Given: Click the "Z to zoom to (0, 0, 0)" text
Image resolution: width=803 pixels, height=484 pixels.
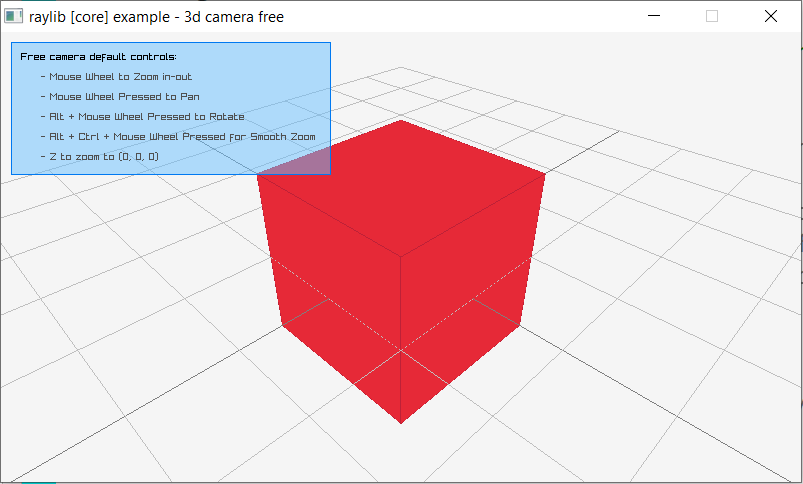Looking at the screenshot, I should click(x=103, y=157).
